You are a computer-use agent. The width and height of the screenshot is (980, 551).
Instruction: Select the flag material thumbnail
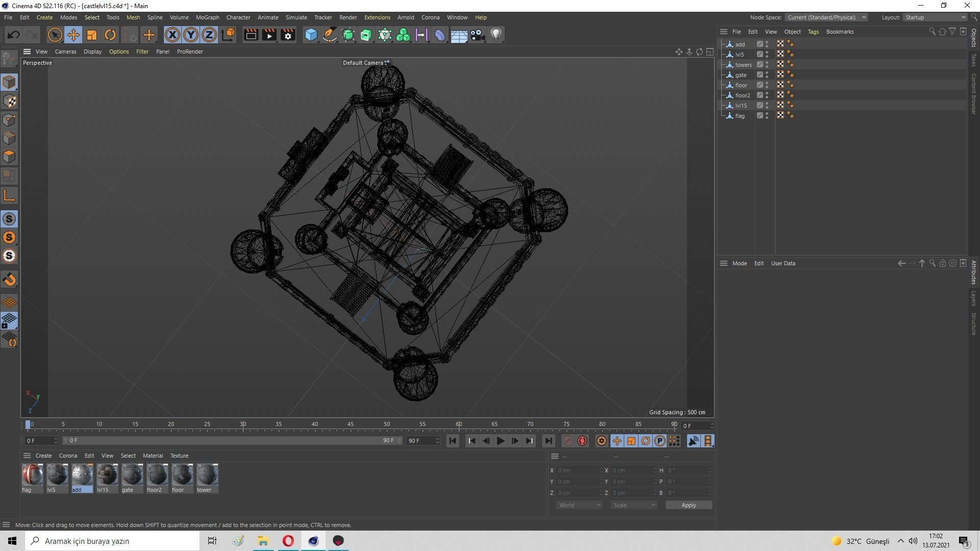[32, 474]
